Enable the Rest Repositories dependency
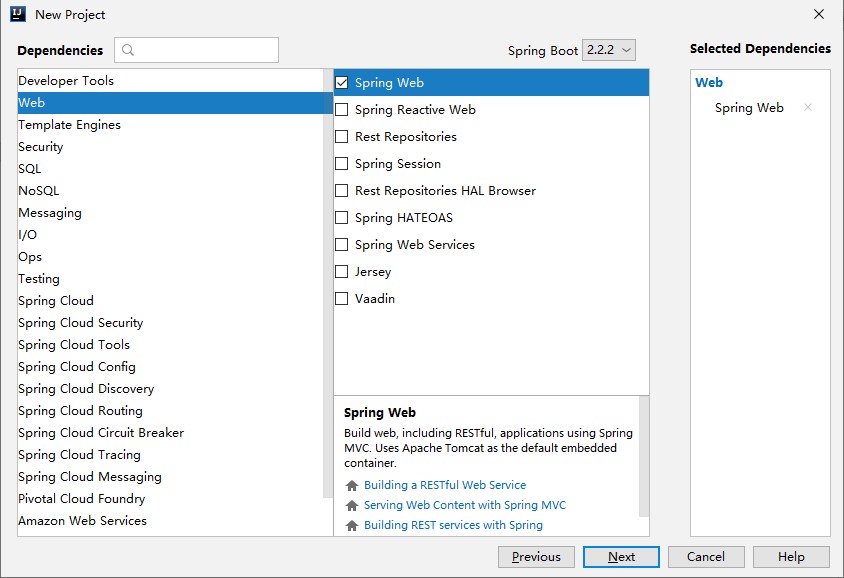 (342, 136)
